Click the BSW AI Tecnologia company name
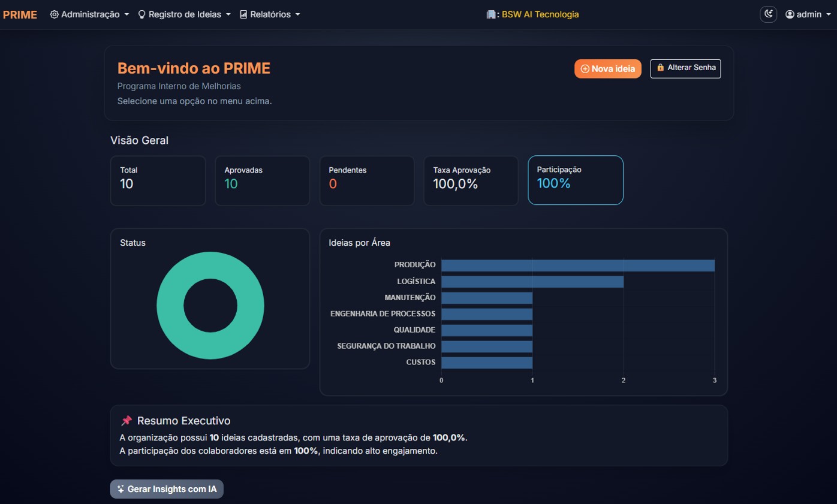This screenshot has width=837, height=504. (x=540, y=14)
